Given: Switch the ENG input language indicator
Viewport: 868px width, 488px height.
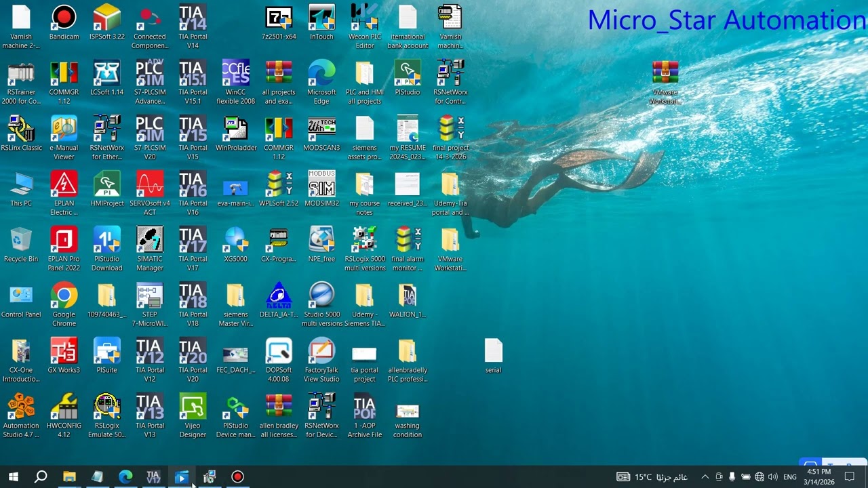Looking at the screenshot, I should click(790, 477).
